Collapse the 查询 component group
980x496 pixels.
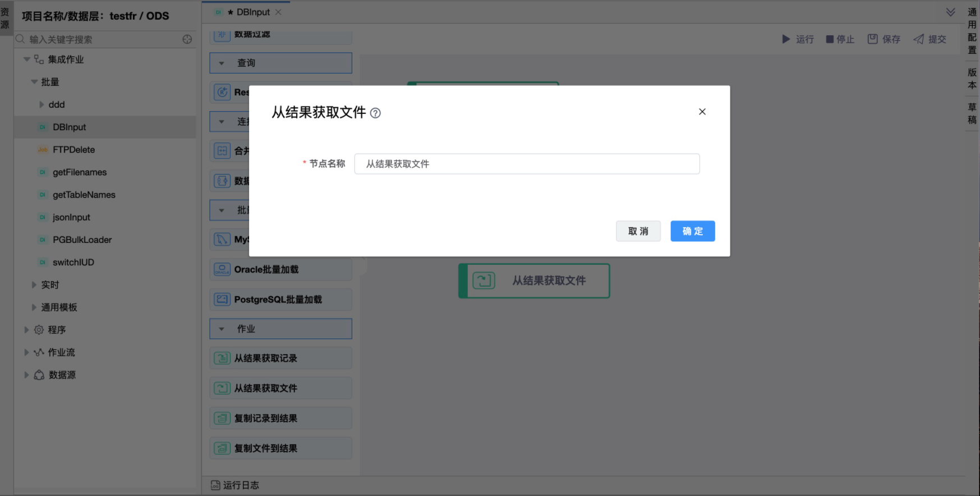222,63
